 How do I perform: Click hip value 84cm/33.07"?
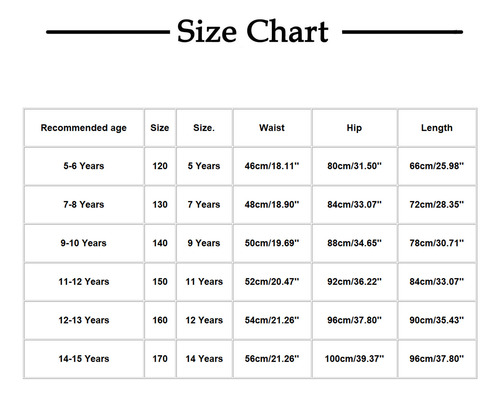354,204
